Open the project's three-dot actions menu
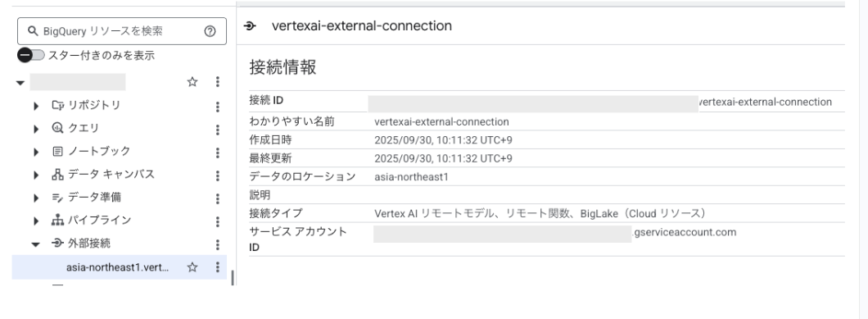The width and height of the screenshot is (868, 319). [x=218, y=82]
